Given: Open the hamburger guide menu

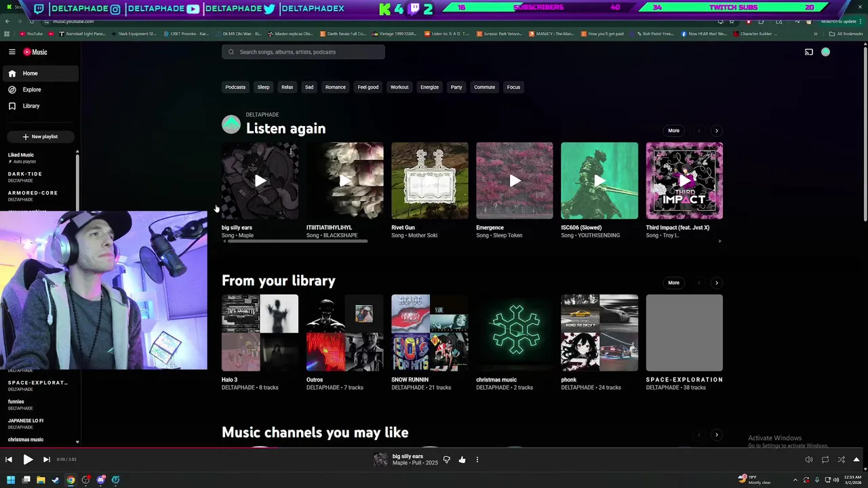Looking at the screenshot, I should [x=12, y=52].
